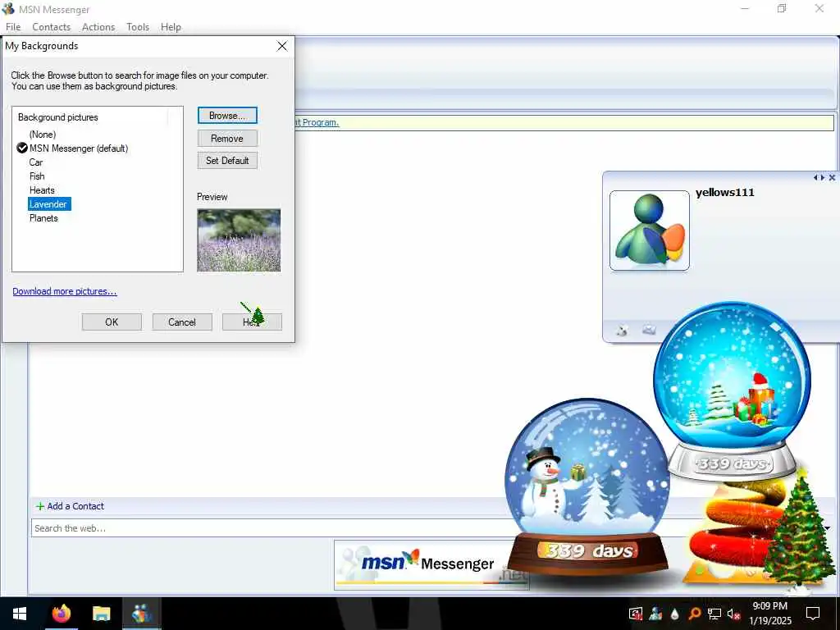Go to previous contact card with left arrow
This screenshot has width=840, height=630.
[x=815, y=177]
